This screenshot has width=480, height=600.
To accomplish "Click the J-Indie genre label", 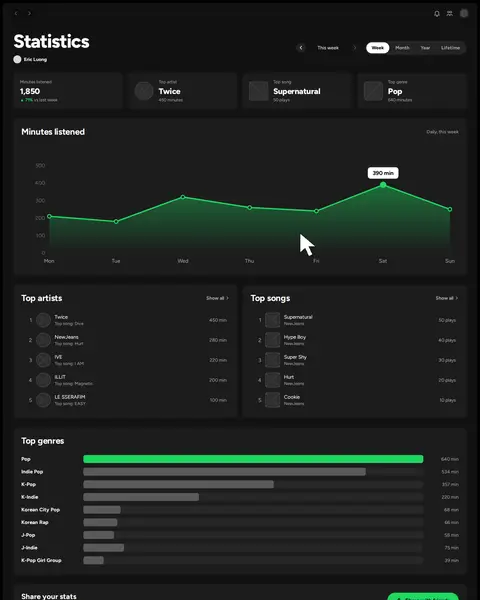I will coord(29,548).
